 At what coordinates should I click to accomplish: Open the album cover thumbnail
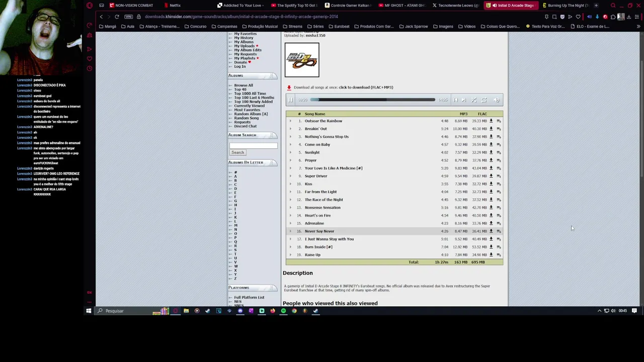[302, 60]
